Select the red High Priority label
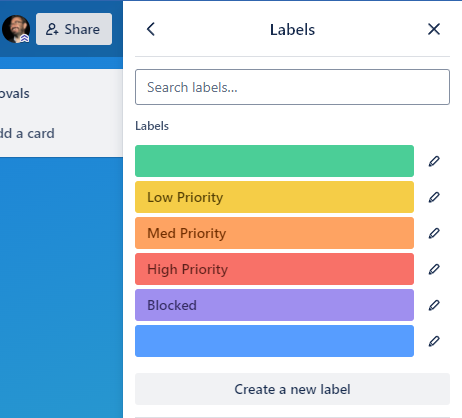Image resolution: width=462 pixels, height=418 pixels. [274, 269]
